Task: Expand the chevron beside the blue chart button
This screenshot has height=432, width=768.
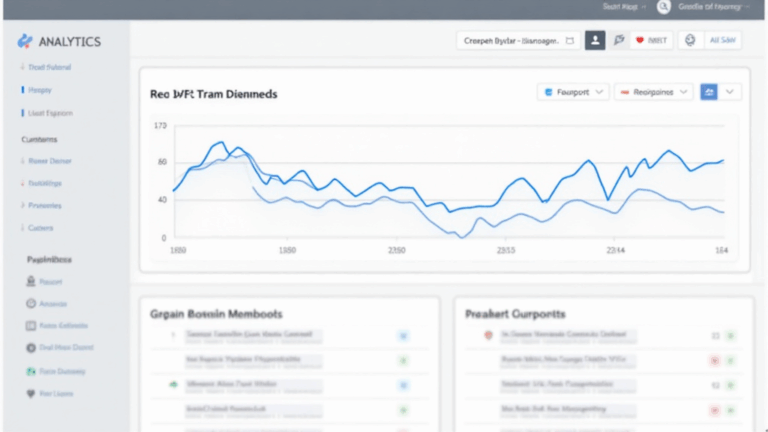Action: point(731,92)
